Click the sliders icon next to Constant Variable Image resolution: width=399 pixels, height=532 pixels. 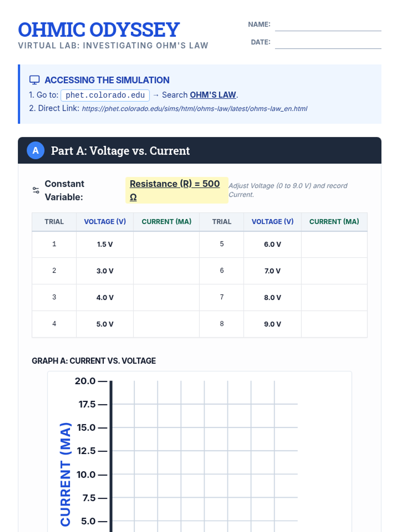(36, 190)
